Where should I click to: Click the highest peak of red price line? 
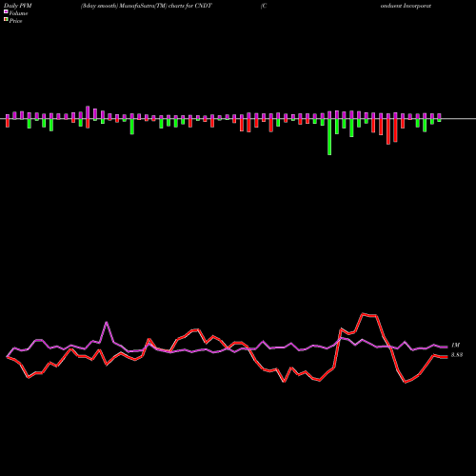(364, 314)
